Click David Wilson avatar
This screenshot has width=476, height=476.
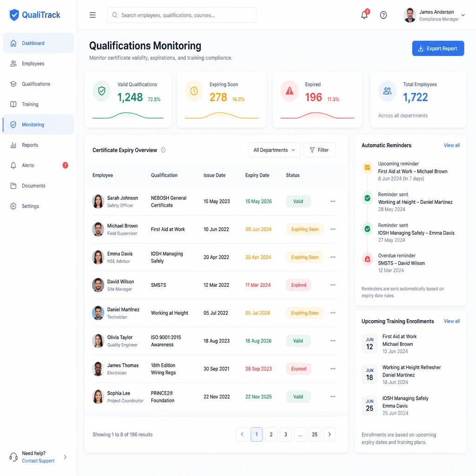click(98, 285)
